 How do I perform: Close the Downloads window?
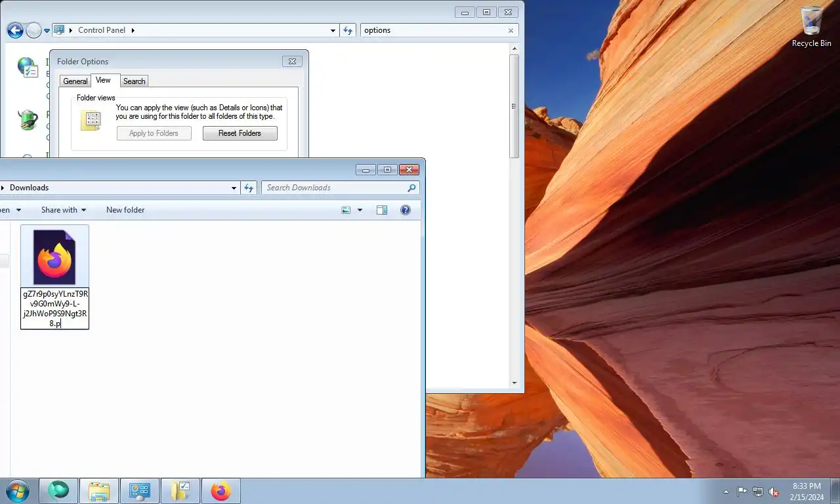pyautogui.click(x=409, y=170)
